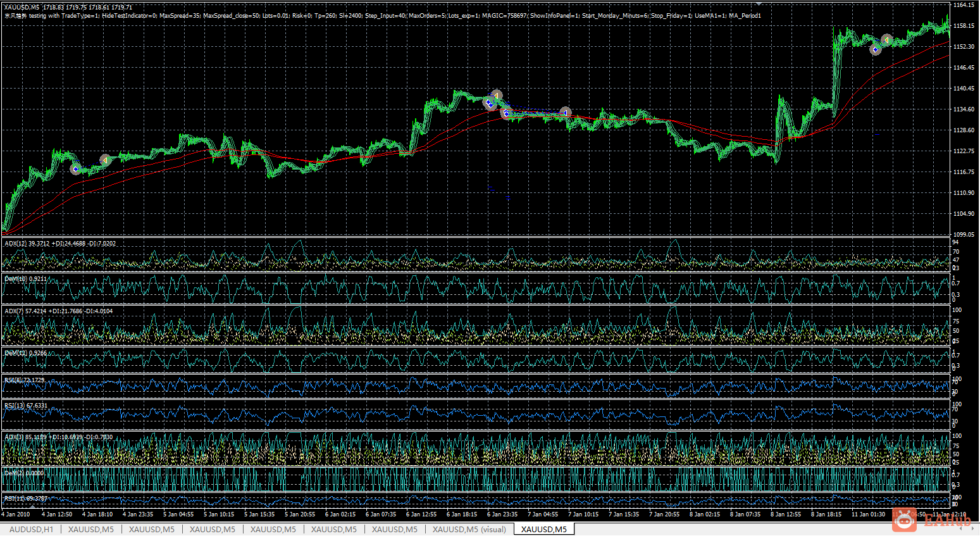Click the 1110.90 price scale label
980x536 pixels.
(964, 193)
